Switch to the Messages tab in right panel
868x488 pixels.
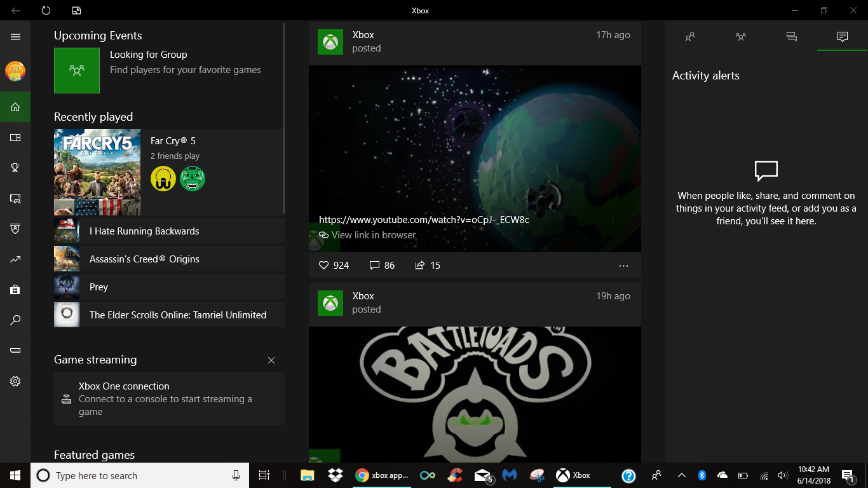792,37
